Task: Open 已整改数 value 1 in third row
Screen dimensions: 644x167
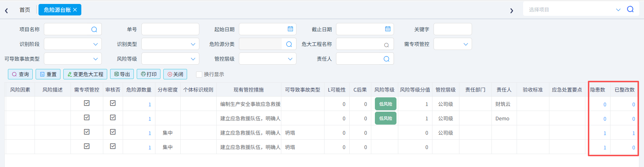Action: click(634, 133)
